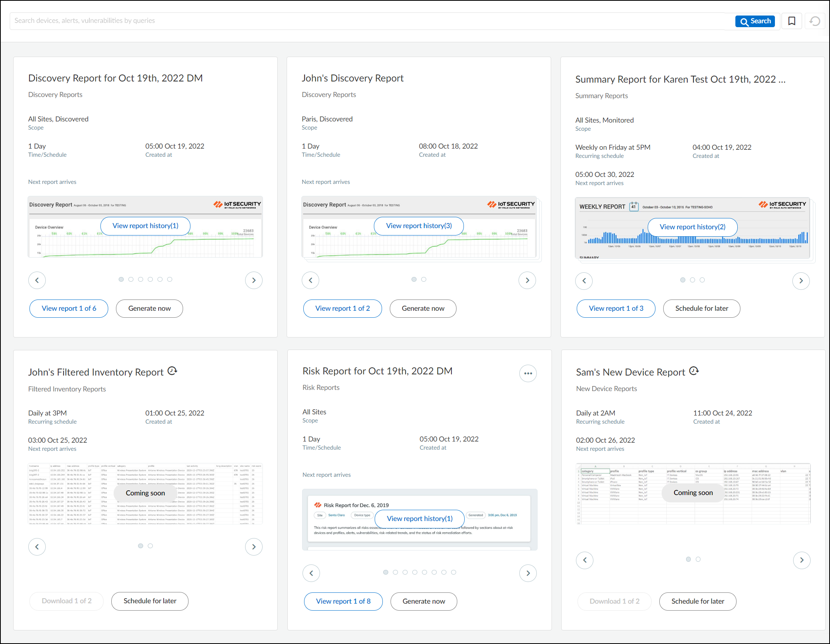830x644 pixels.
Task: Advance carousel on Risk Report card
Action: tap(528, 573)
